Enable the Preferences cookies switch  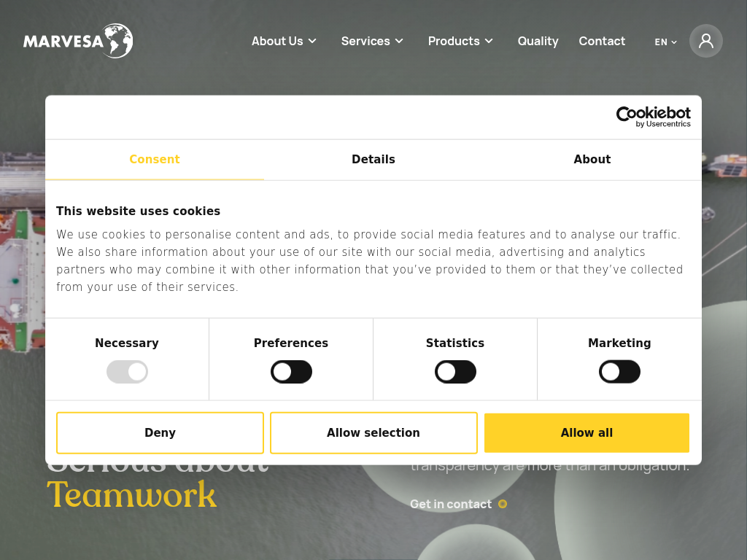pos(291,372)
